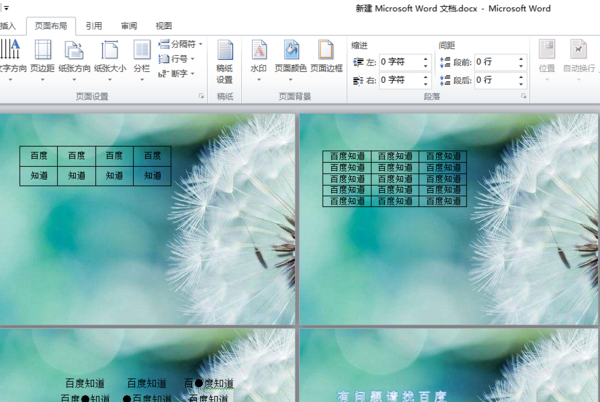600x402 pixels.
Task: Expand the 段落 paragraph dialog launcher
Action: click(x=523, y=96)
